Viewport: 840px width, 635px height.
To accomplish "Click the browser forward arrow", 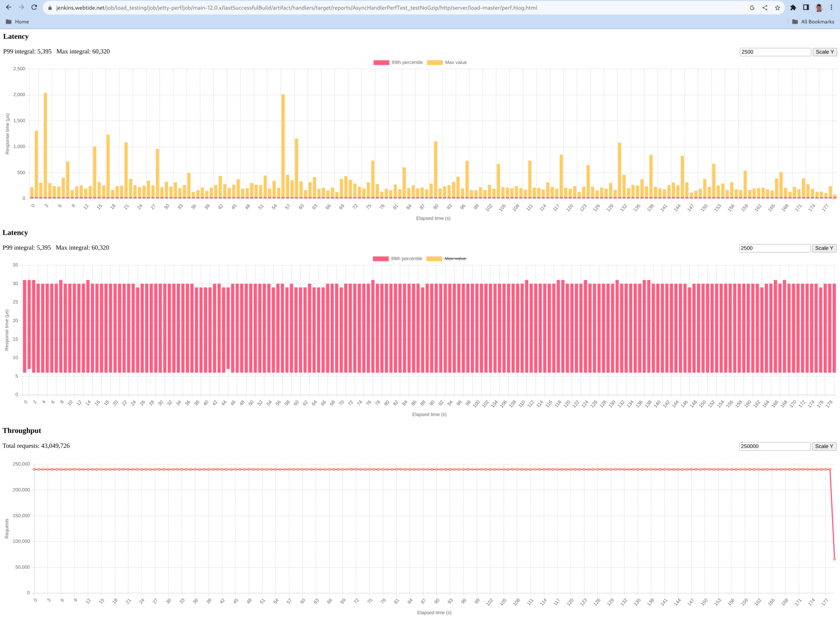I will click(x=21, y=7).
